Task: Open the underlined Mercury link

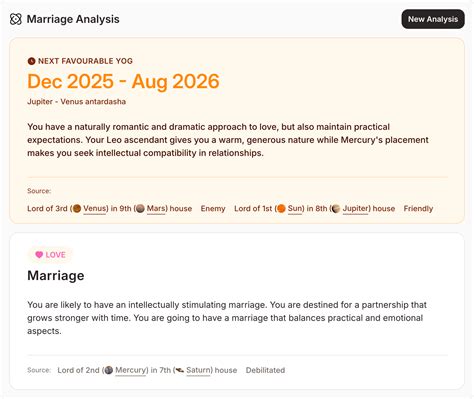Action: pyautogui.click(x=130, y=370)
